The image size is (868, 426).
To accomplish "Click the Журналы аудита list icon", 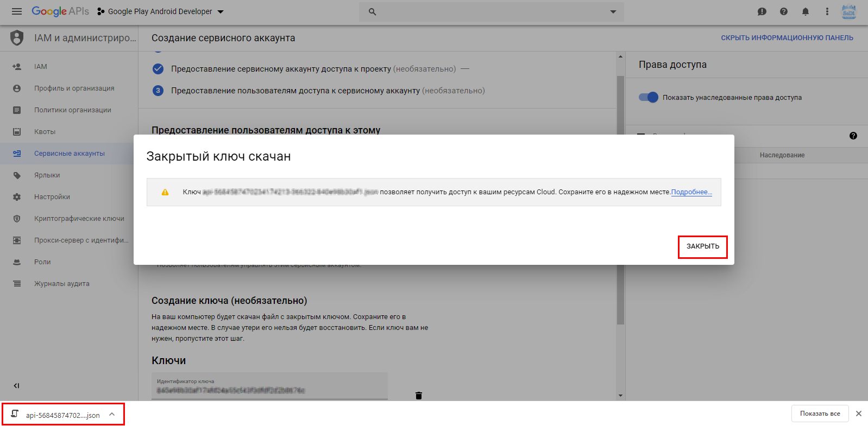I will point(17,284).
